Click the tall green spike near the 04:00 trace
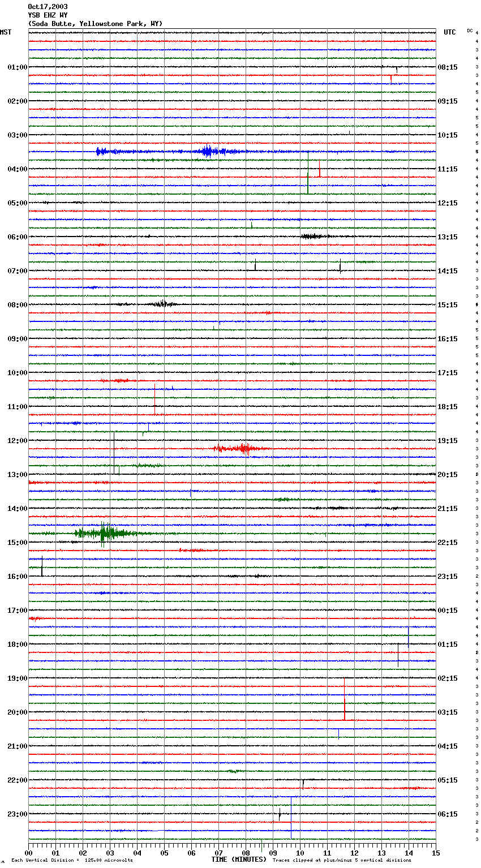 click(308, 173)
